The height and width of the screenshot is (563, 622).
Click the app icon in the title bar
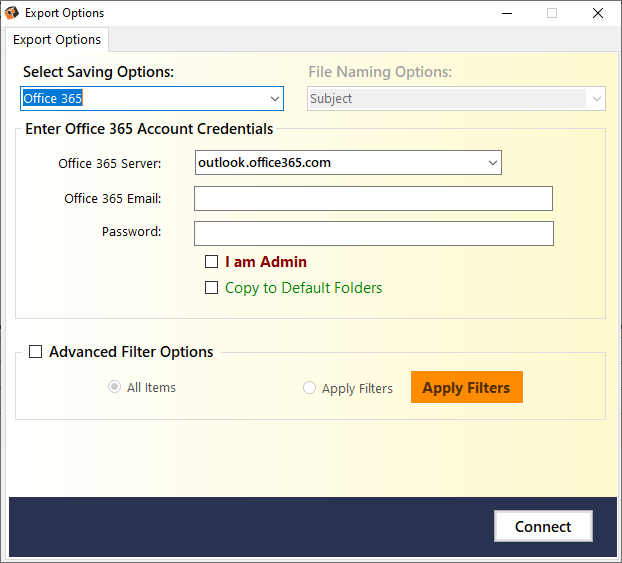12,13
